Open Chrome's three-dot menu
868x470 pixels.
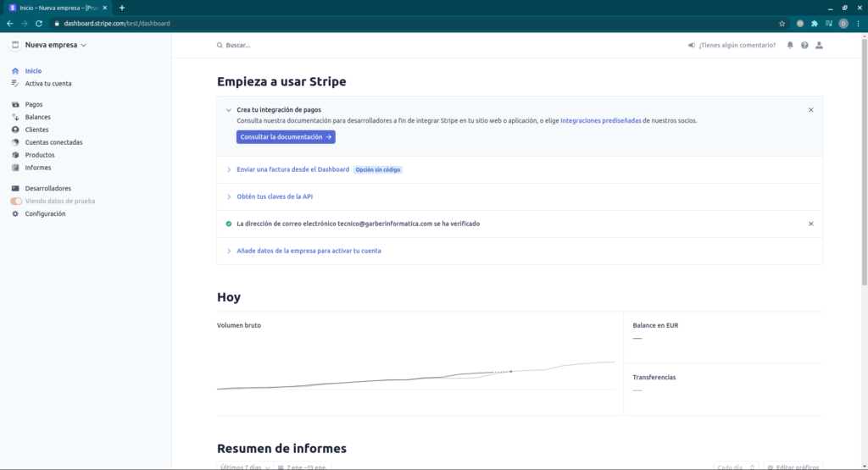click(858, 23)
